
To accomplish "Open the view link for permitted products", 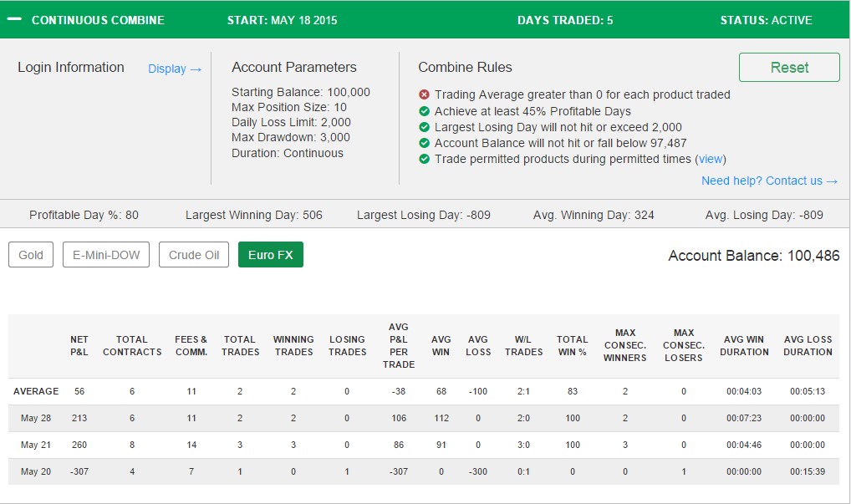I will point(711,159).
